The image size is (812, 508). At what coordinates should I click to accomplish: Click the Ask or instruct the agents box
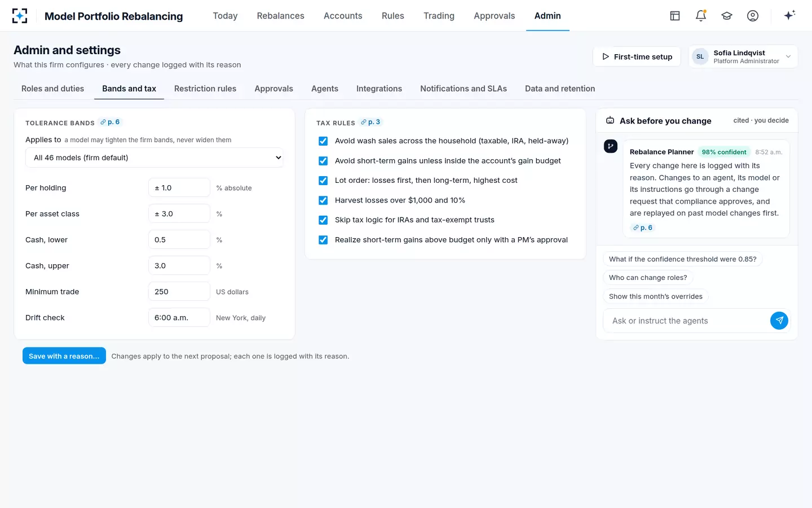click(686, 321)
